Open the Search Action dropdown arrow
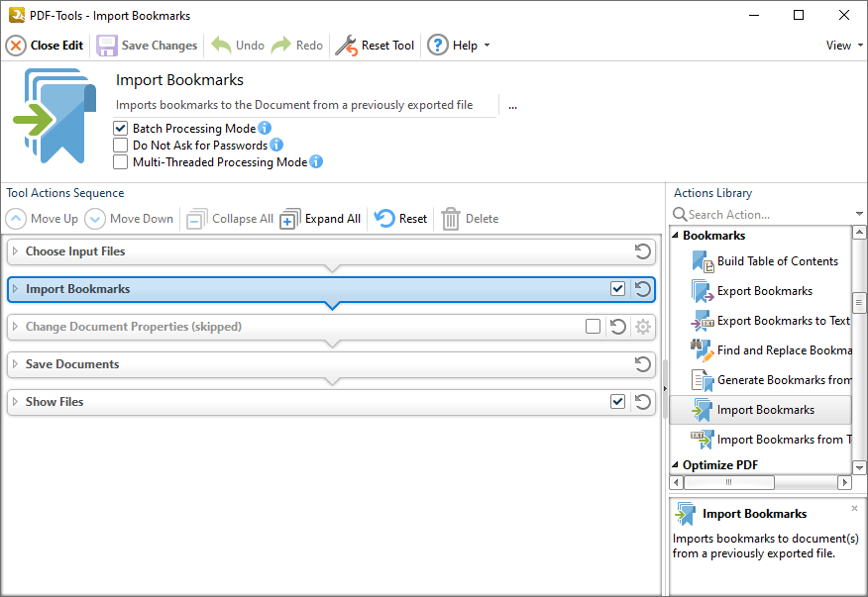868x597 pixels. click(859, 214)
